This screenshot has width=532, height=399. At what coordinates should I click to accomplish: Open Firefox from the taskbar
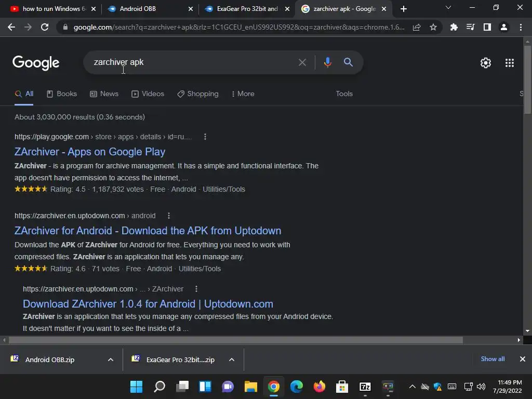320,387
